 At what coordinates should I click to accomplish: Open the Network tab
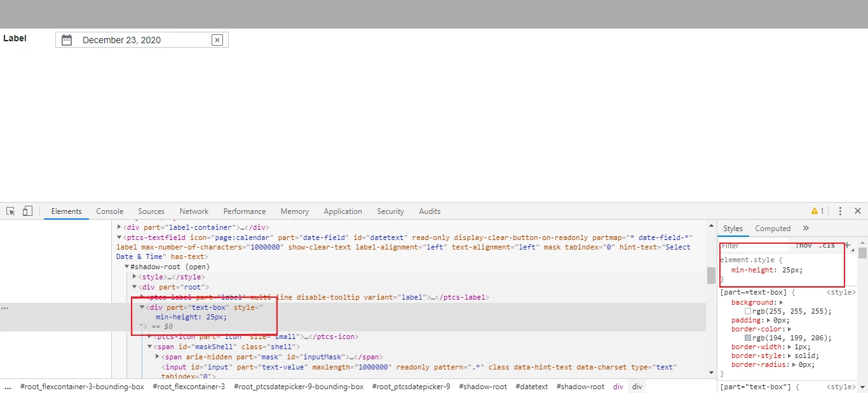(194, 211)
